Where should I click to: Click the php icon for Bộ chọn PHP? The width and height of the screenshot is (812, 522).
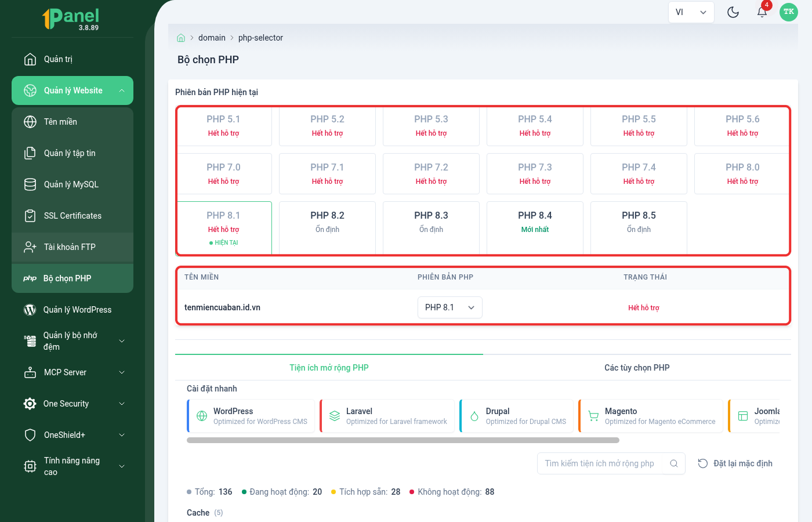point(30,278)
